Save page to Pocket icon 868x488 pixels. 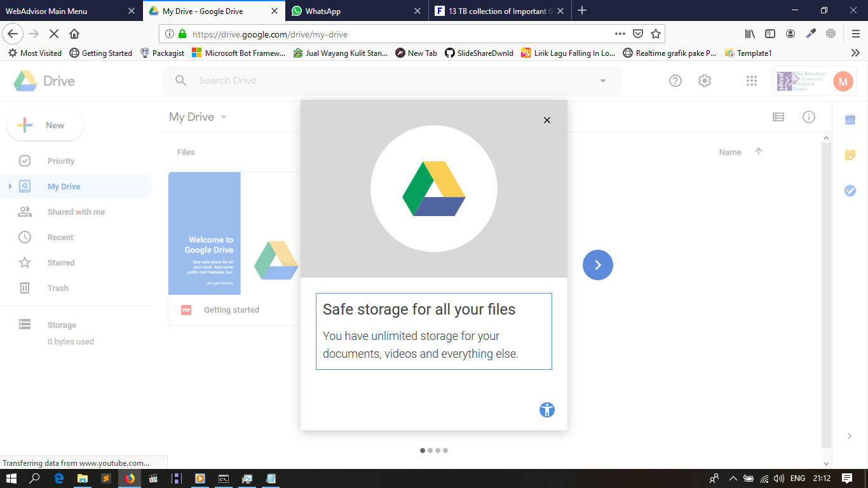point(638,34)
